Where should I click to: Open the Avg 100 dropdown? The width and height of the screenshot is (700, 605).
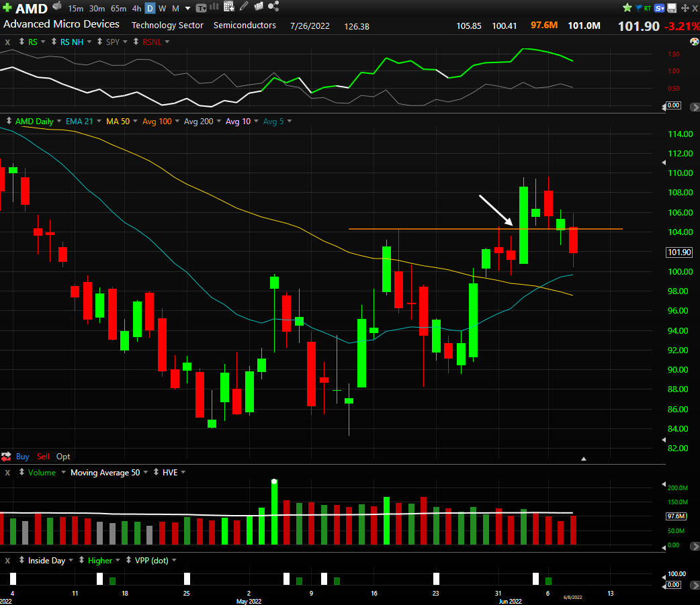tap(177, 121)
